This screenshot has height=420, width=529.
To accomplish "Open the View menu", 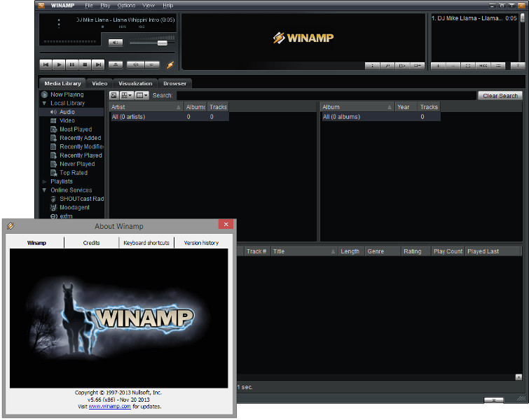I will click(x=149, y=6).
